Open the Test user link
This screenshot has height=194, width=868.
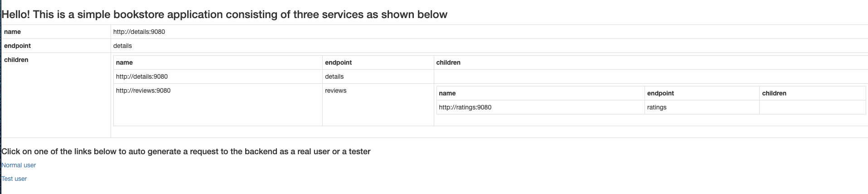pyautogui.click(x=14, y=179)
